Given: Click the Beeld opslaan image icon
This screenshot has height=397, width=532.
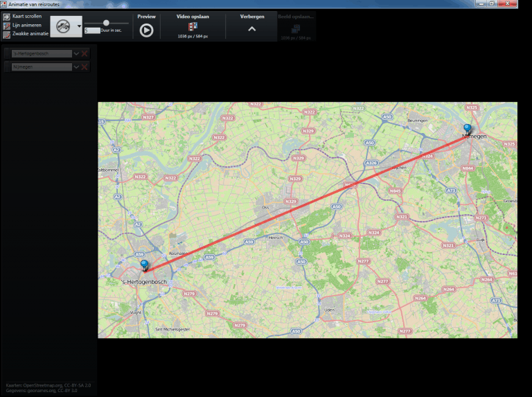Looking at the screenshot, I should (296, 28).
